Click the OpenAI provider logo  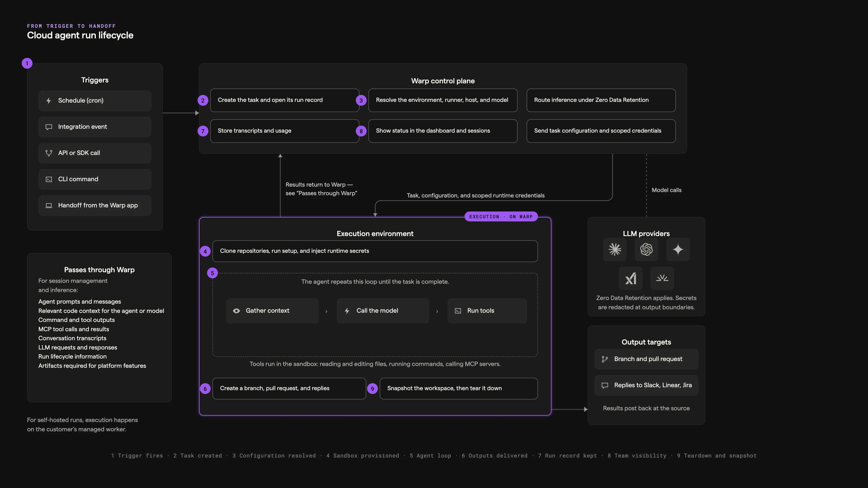click(x=646, y=250)
